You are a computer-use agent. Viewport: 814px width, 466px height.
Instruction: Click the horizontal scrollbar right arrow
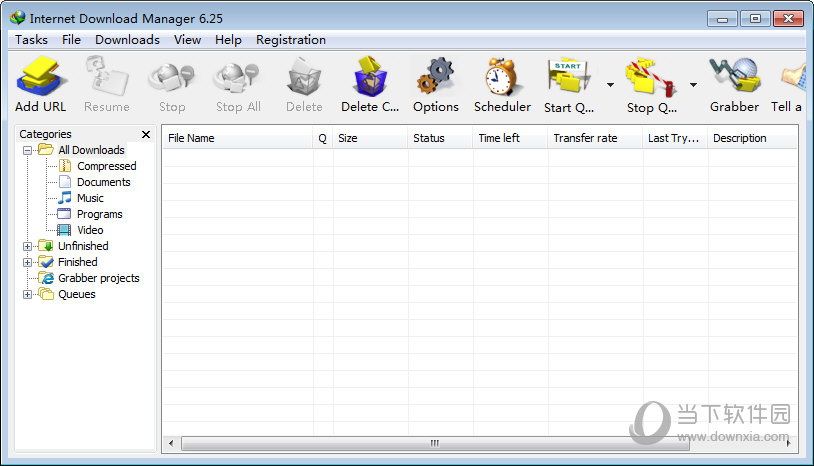click(x=788, y=443)
